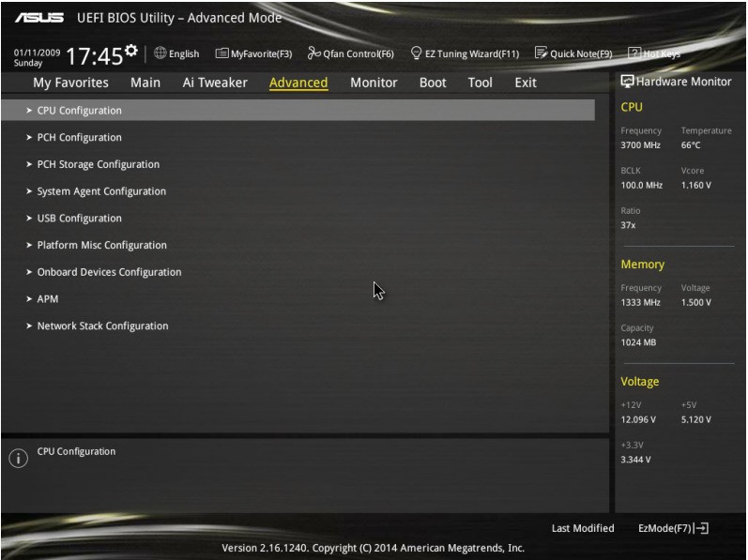Switch to the Monitor tab

(x=374, y=83)
